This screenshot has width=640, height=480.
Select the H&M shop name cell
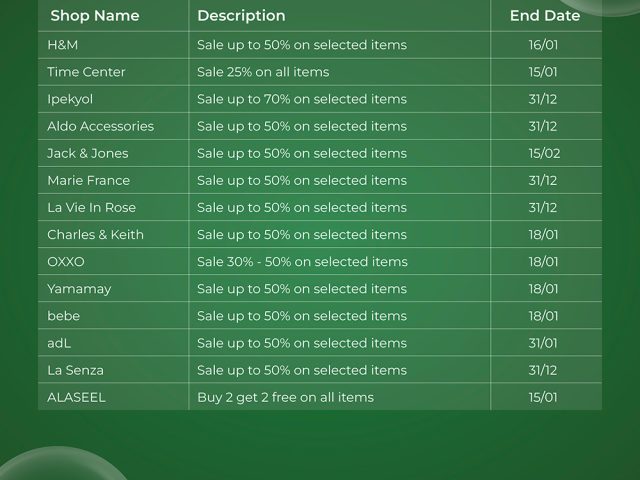[x=62, y=45]
